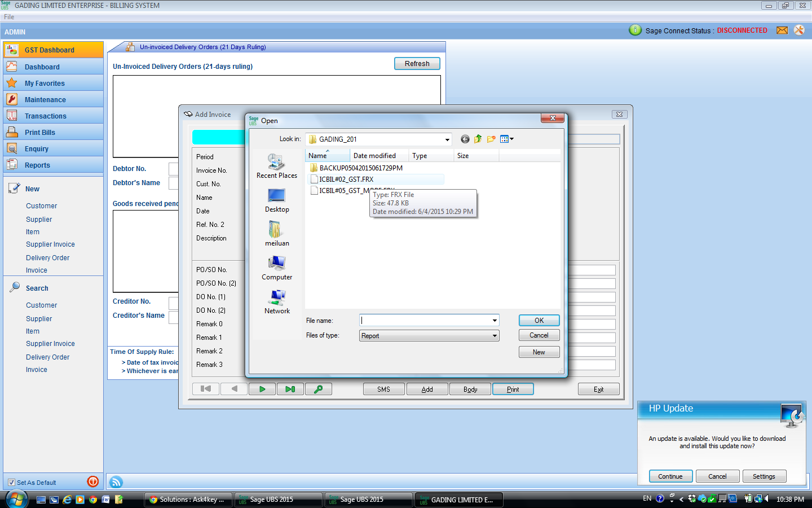Image resolution: width=812 pixels, height=508 pixels.
Task: Open the Dashboard sidebar item
Action: coord(53,67)
